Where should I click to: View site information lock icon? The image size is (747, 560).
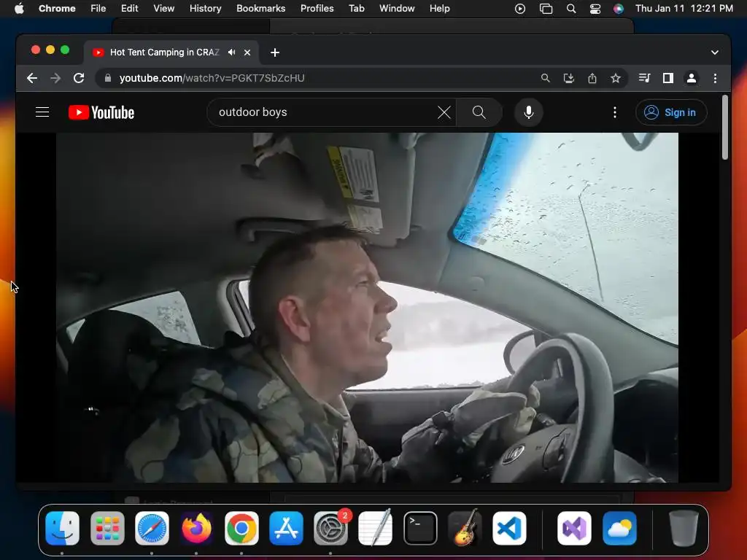(108, 78)
